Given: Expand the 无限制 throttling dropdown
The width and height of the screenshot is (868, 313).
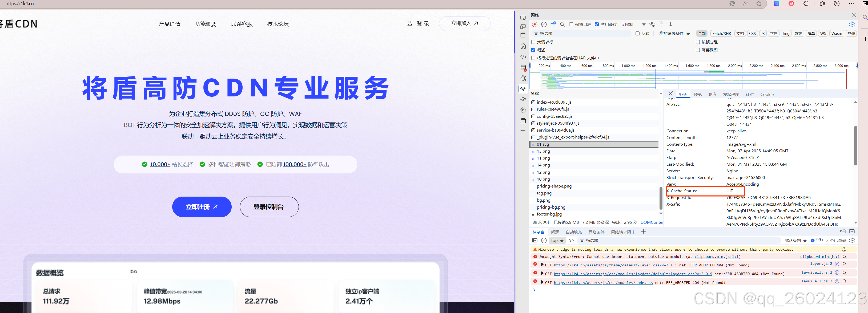Looking at the screenshot, I should click(x=633, y=25).
